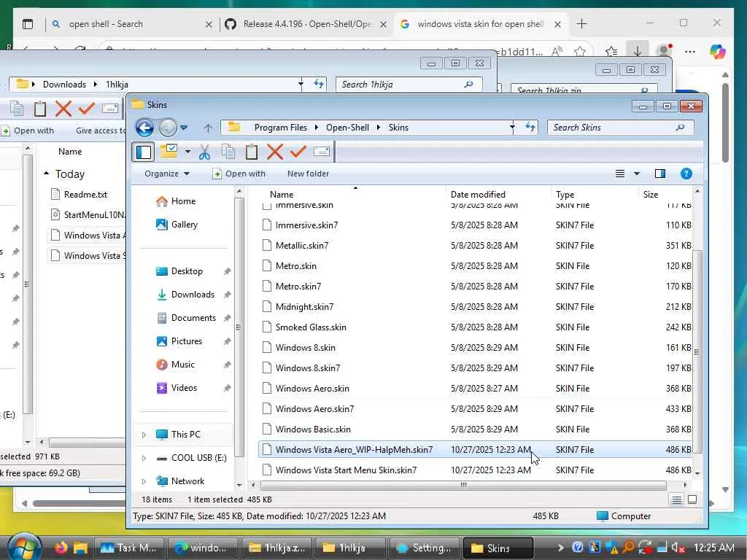Open a new browser tab with the plus

pos(581,24)
